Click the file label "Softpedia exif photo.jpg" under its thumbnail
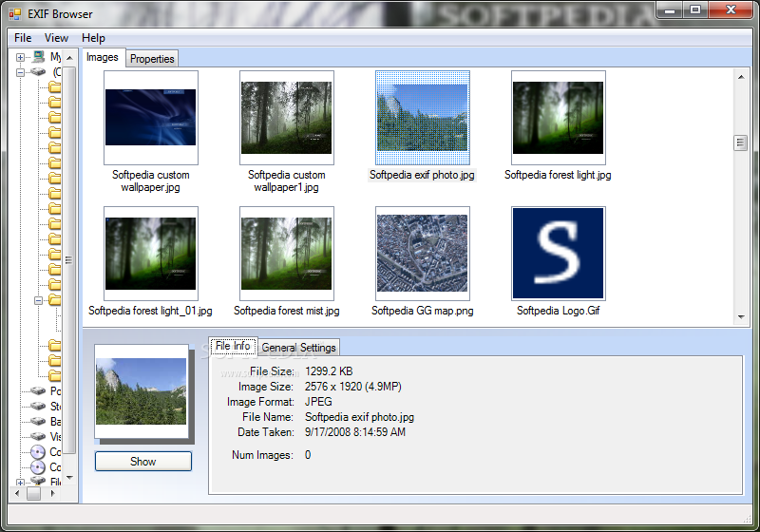 422,175
